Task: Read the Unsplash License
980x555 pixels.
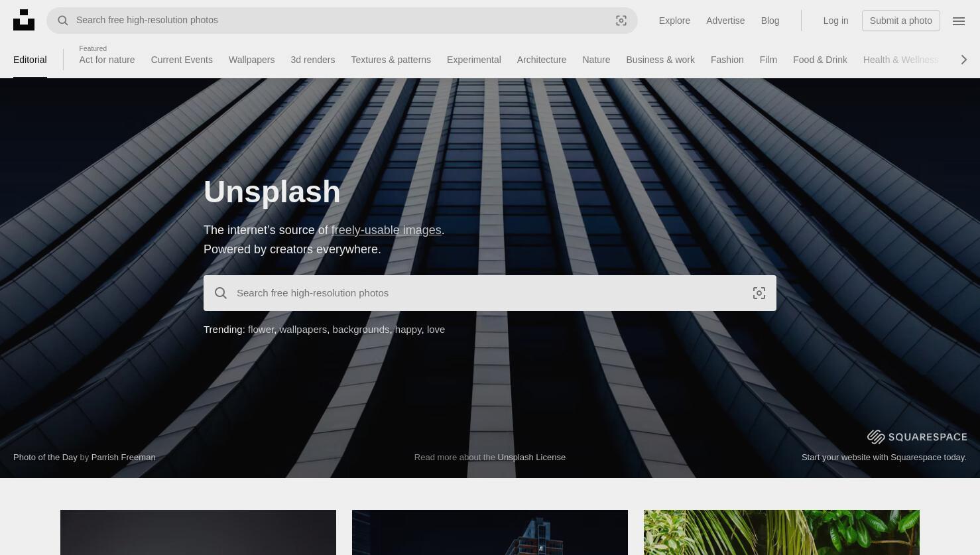Action: (x=532, y=458)
